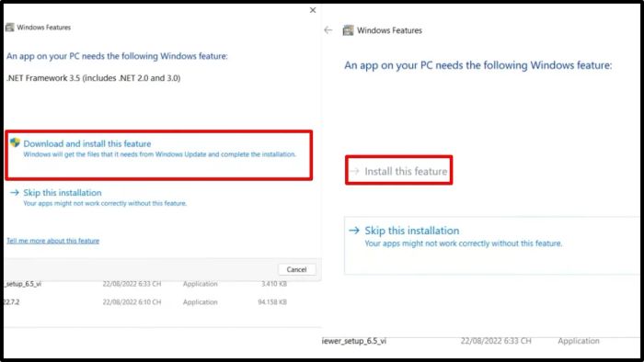
Task: Click the arrow icon beside left Skip this installation
Action: coord(15,192)
